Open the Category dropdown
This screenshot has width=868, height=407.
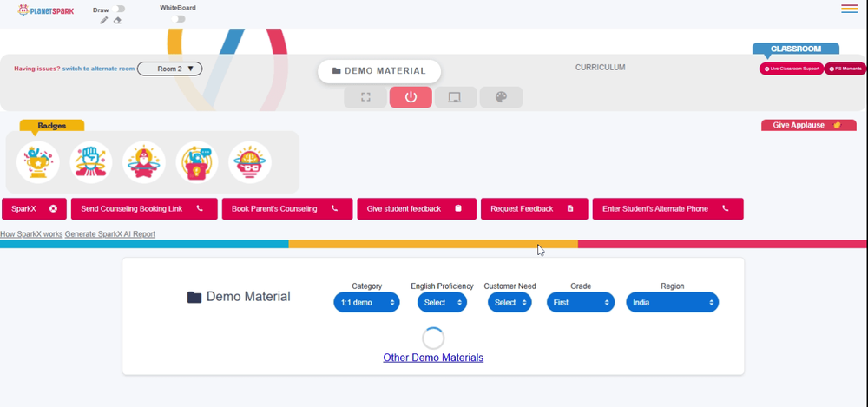[366, 302]
